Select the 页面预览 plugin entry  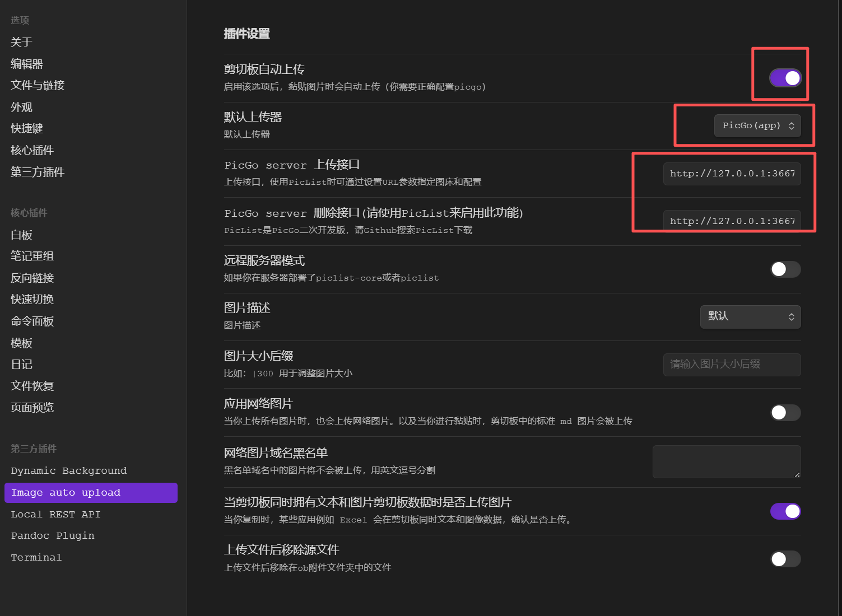32,407
